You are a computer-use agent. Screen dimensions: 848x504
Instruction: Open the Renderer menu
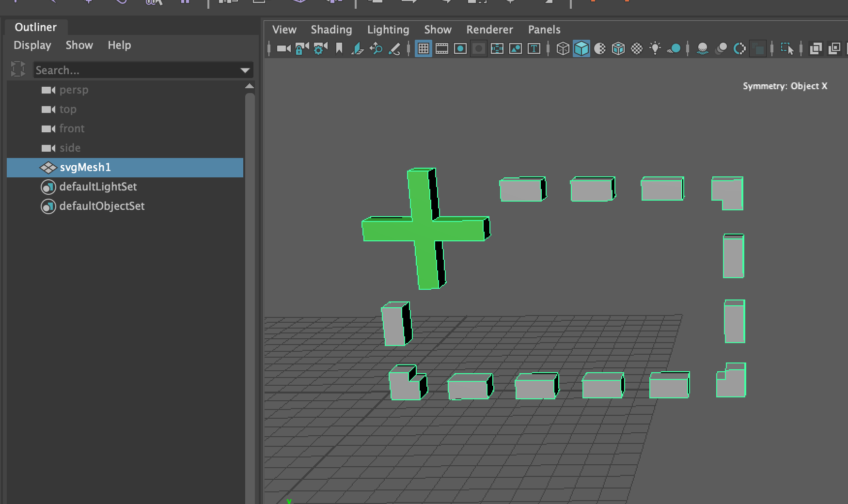pyautogui.click(x=489, y=30)
